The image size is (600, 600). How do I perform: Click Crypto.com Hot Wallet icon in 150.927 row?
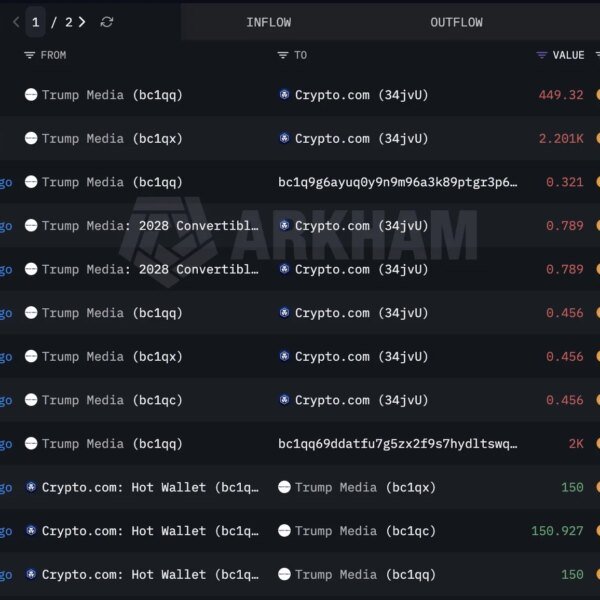pos(31,531)
